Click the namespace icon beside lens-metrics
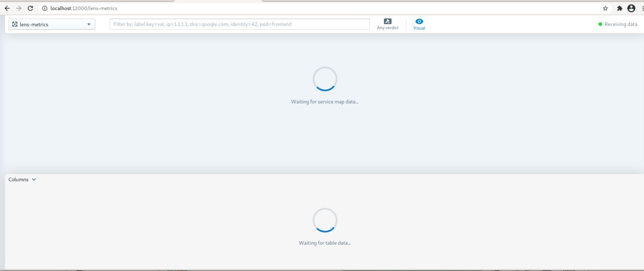The width and height of the screenshot is (644, 271). [x=15, y=24]
